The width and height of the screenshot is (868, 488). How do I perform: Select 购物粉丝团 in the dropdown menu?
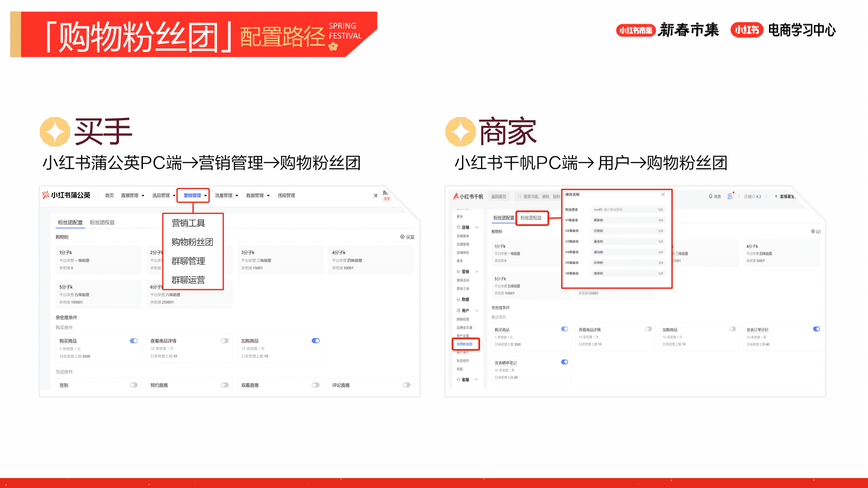(192, 242)
